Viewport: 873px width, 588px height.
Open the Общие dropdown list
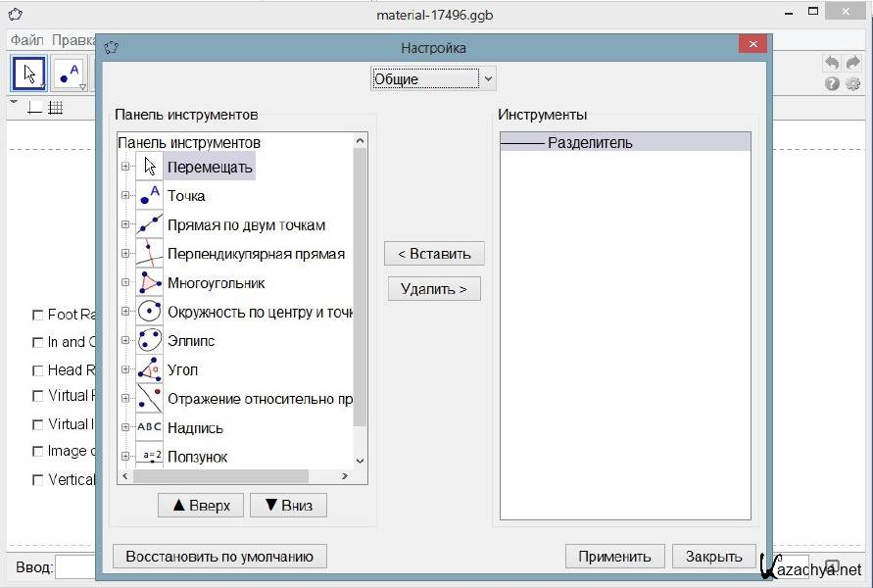point(433,78)
